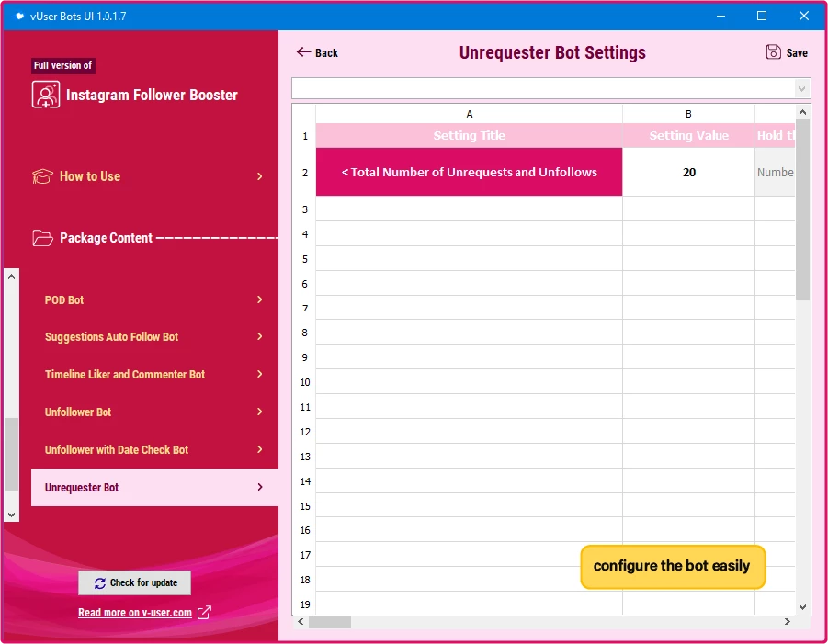The image size is (828, 644).
Task: Click the Instagram Follower Booster logo icon
Action: [46, 95]
